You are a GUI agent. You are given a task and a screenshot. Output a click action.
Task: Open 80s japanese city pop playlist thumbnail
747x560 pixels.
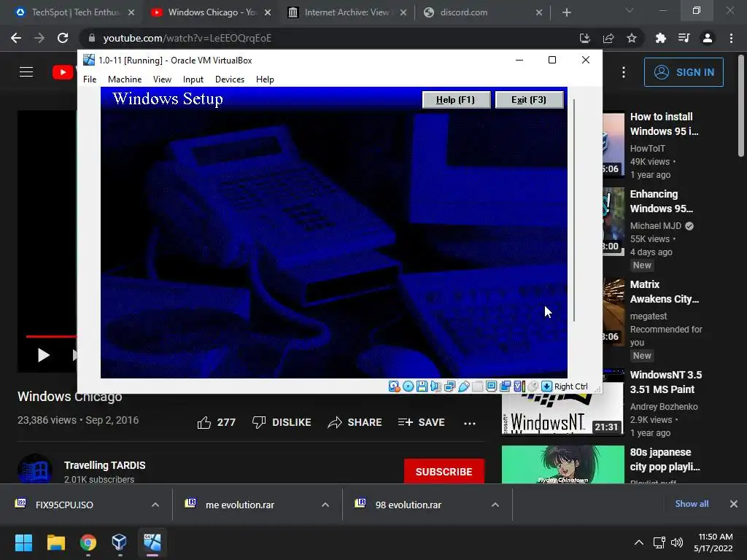(562, 464)
